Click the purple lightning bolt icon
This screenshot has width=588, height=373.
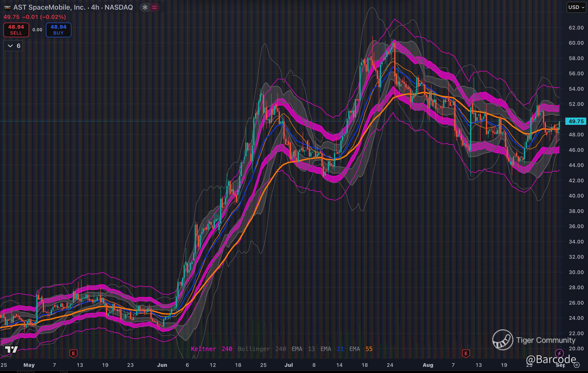point(559,353)
